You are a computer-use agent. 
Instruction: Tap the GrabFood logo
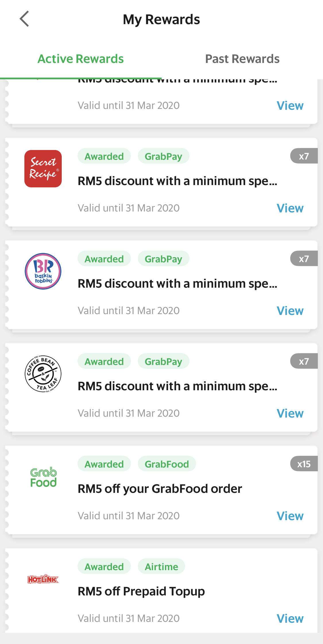43,477
